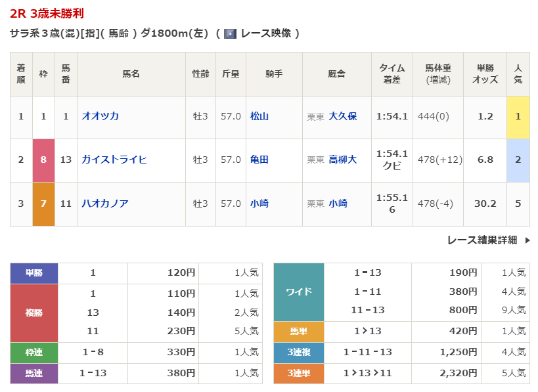Click the 2R 3歳未勝利 race title

[x=47, y=14]
